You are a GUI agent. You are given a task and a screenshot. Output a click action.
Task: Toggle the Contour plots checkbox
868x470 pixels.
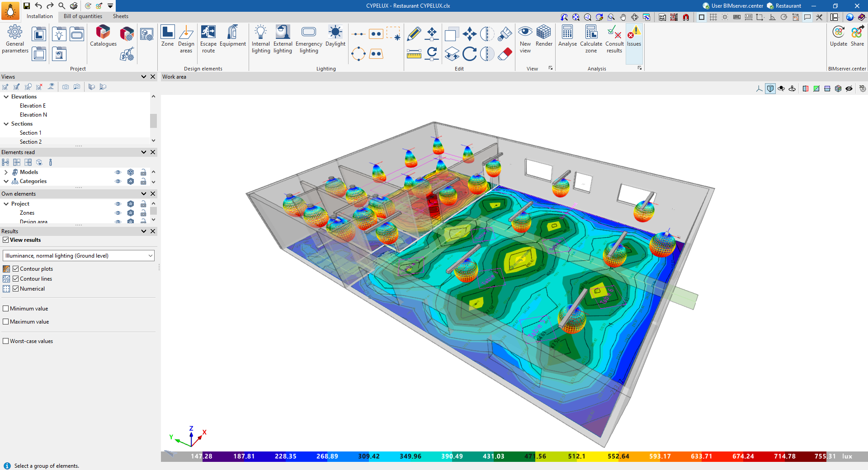click(x=16, y=269)
